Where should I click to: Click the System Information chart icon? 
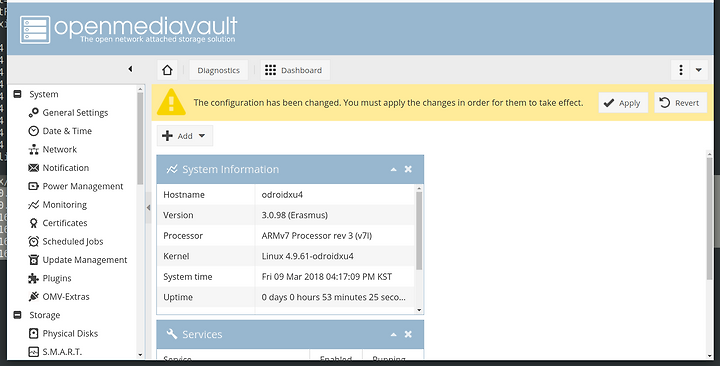pyautogui.click(x=172, y=169)
